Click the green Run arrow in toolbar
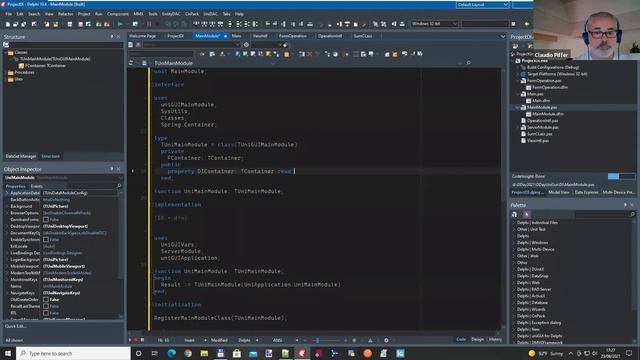This screenshot has width=640, height=360. tap(120, 24)
